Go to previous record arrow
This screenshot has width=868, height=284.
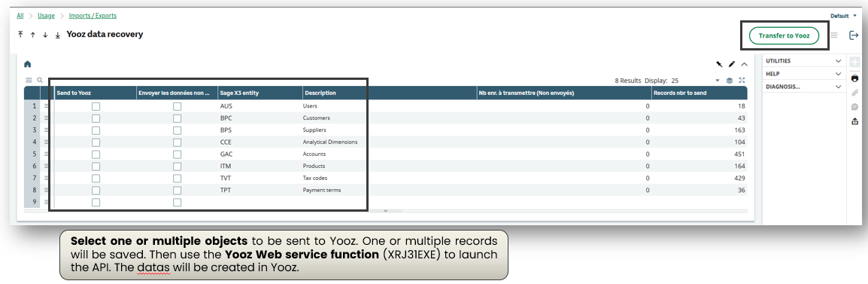pyautogui.click(x=32, y=35)
